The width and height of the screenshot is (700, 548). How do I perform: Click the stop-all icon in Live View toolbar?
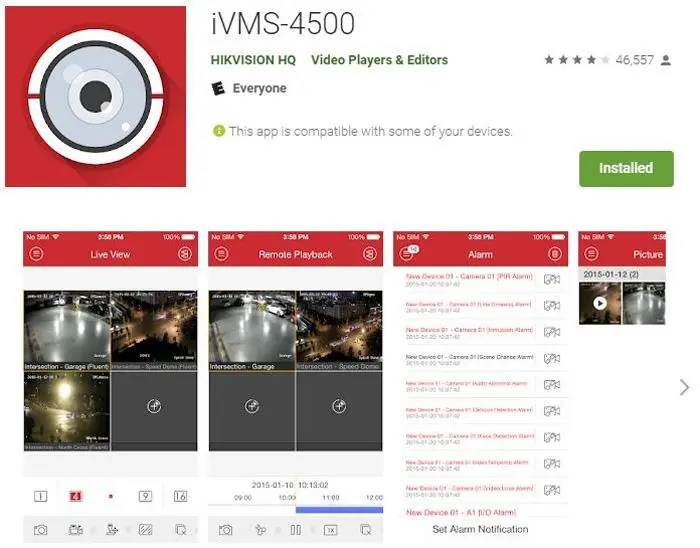click(180, 530)
